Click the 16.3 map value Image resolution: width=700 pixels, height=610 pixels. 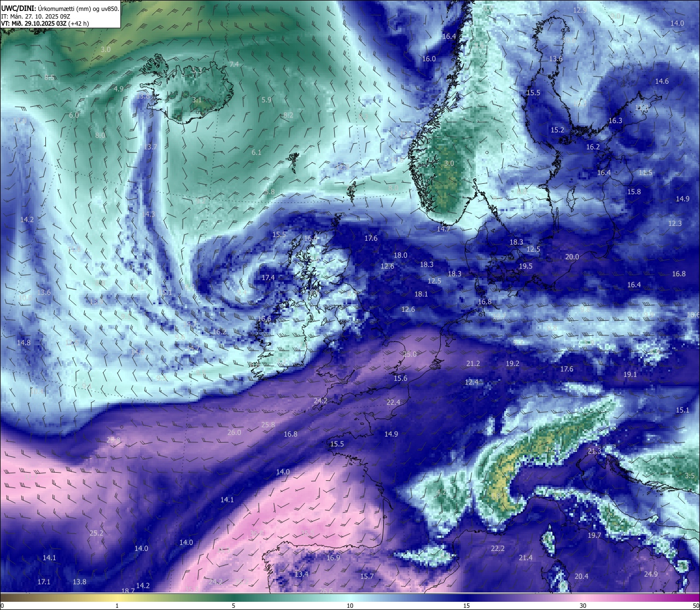pyautogui.click(x=615, y=121)
